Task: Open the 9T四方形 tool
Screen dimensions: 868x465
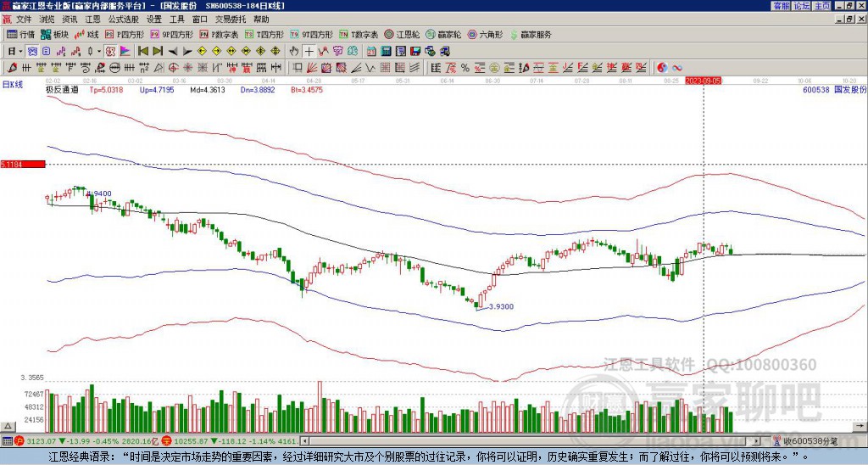Action: (x=312, y=34)
